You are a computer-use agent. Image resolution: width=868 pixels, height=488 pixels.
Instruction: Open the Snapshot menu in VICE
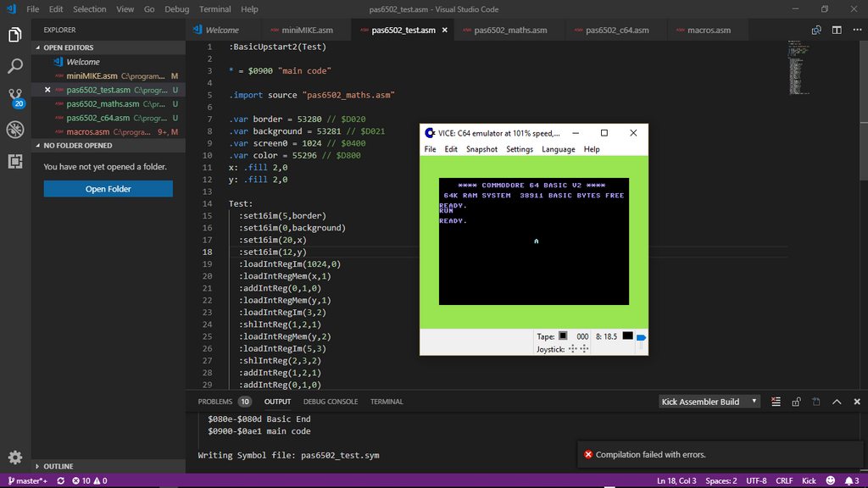[481, 149]
